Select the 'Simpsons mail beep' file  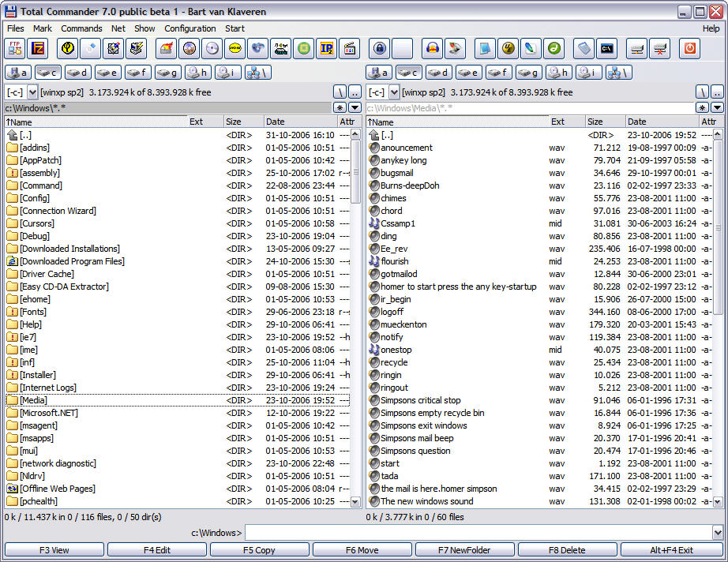coord(539,438)
